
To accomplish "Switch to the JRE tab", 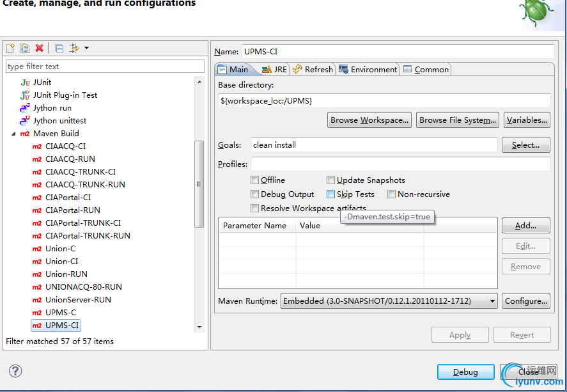I will (x=274, y=70).
